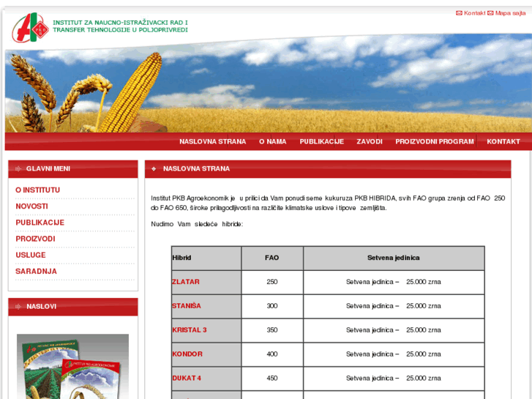532x399 pixels.
Task: Click the DUKAT 4 hybrid link
Action: (187, 379)
